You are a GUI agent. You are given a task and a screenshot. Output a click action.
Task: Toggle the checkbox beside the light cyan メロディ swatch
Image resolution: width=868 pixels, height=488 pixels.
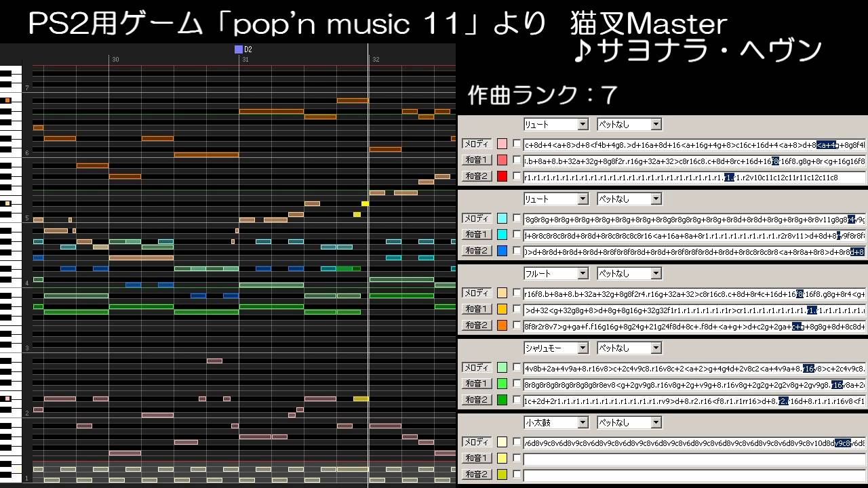pos(517,218)
